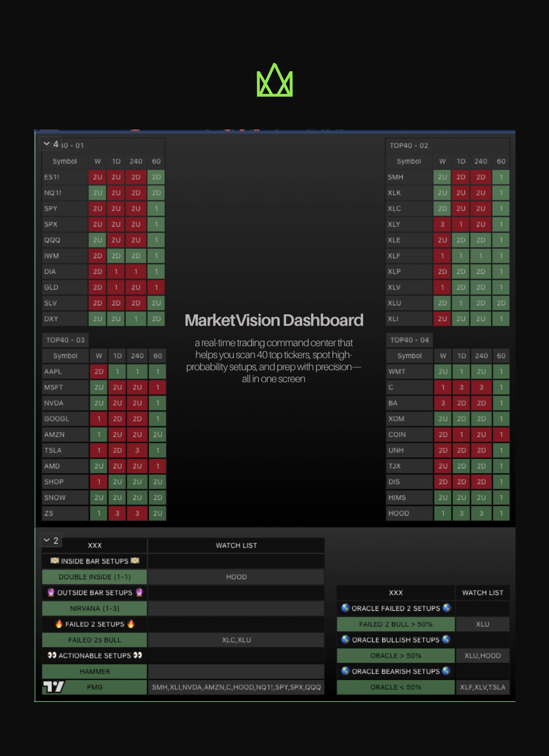Screen dimensions: 549x756
Task: Click the XLU,HOOD oracle watch list entry
Action: 482,656
